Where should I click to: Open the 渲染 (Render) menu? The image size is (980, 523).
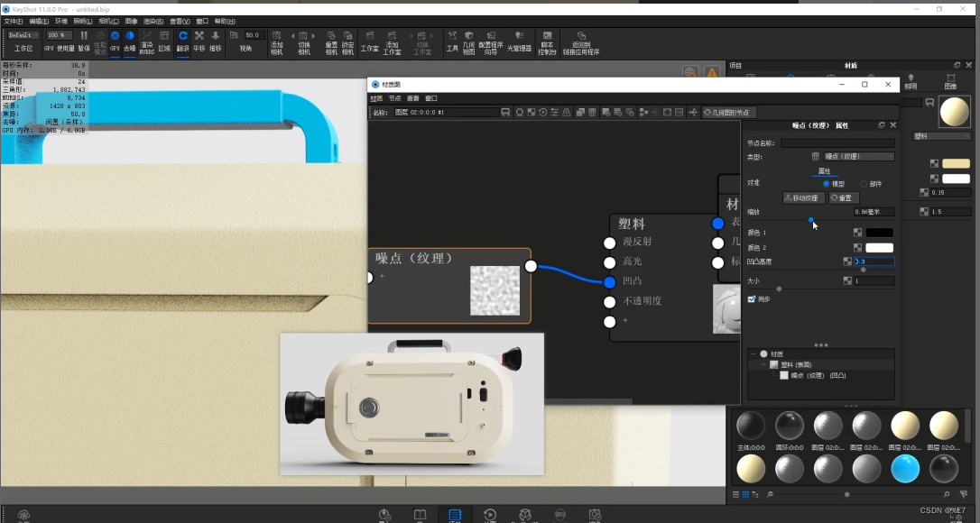tap(153, 22)
